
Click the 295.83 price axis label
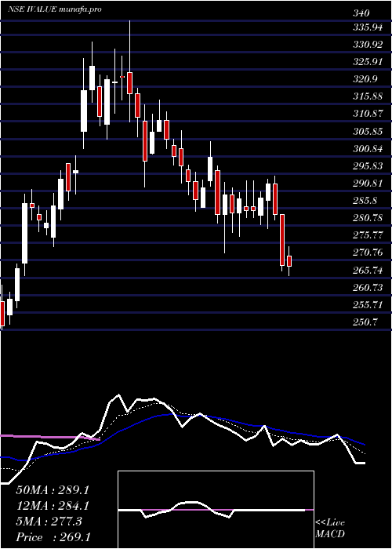(368, 166)
